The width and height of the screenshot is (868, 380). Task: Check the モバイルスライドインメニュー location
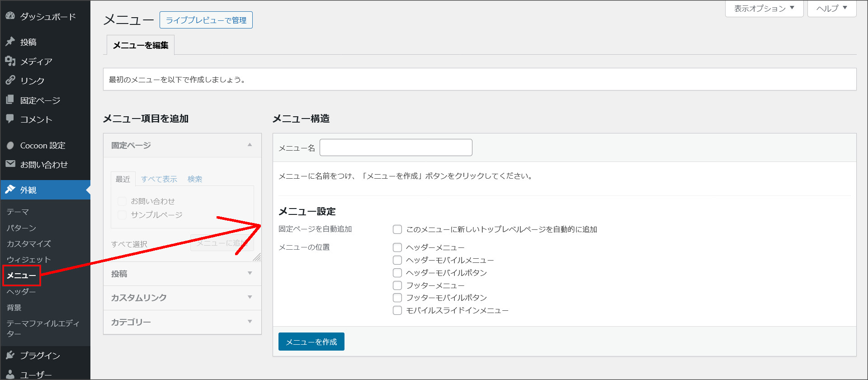(397, 310)
